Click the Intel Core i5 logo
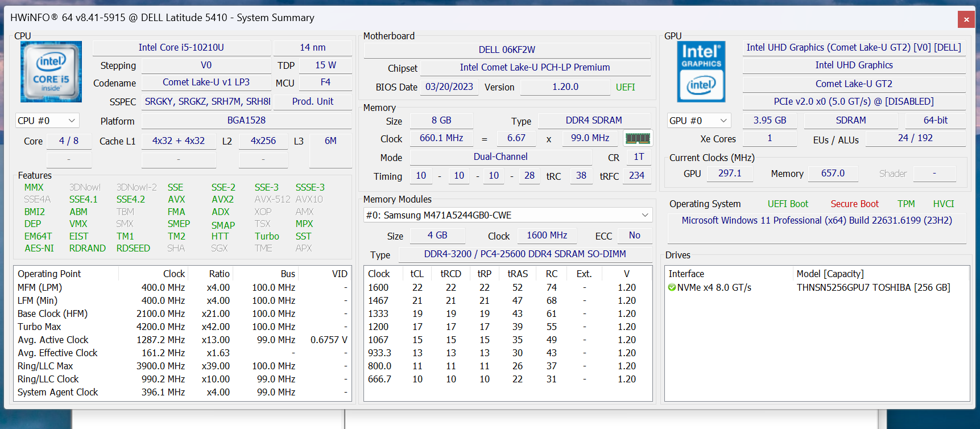Viewport: 980px width, 429px height. (x=51, y=72)
